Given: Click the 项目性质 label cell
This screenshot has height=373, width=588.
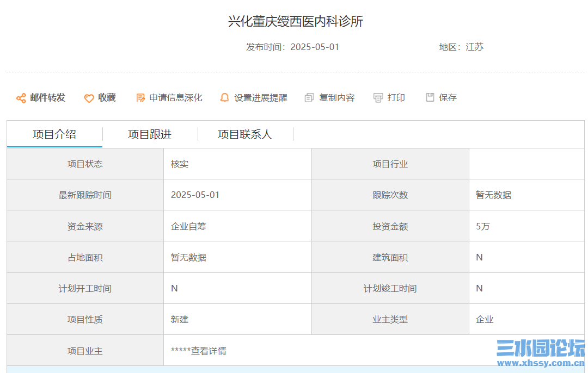Looking at the screenshot, I should (85, 320).
